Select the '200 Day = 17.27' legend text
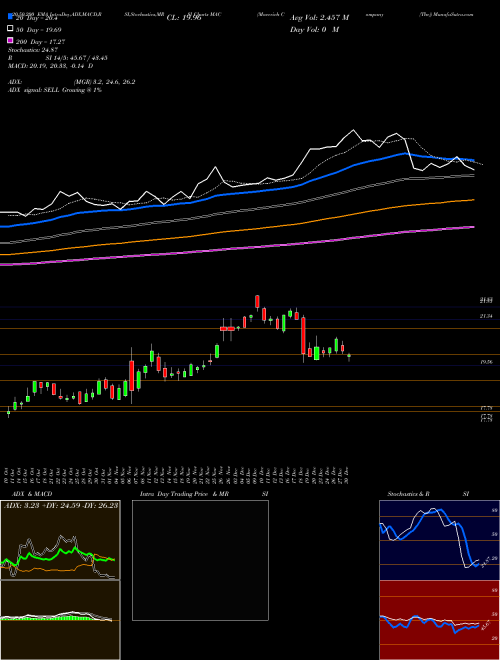The height and width of the screenshot is (660, 500). click(40, 42)
